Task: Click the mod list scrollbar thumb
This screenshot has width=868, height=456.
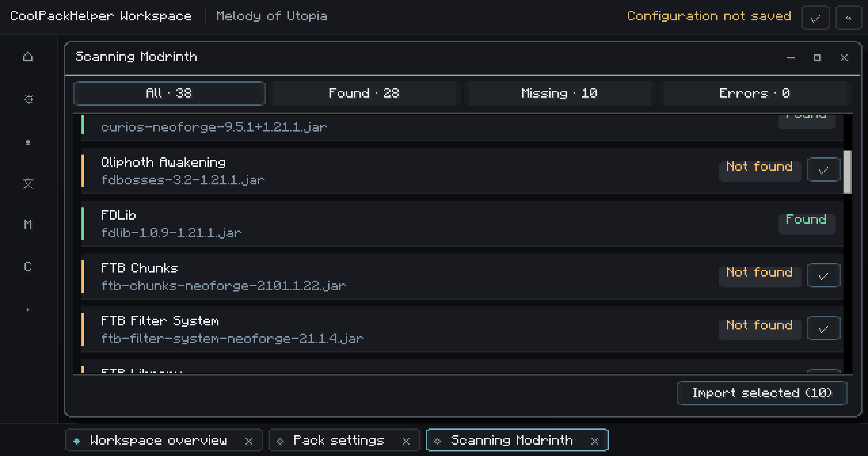Action: pos(848,172)
